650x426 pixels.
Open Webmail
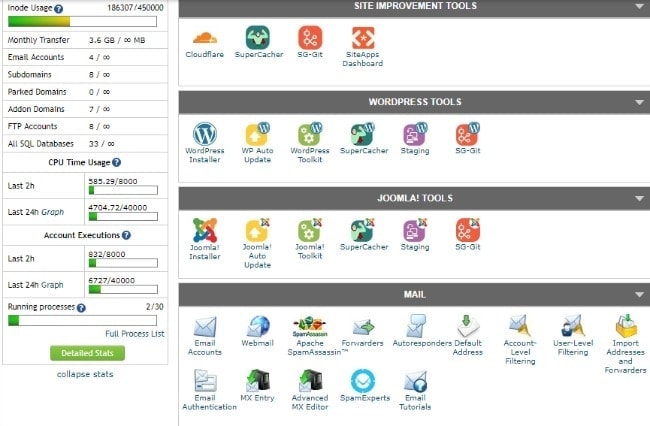[x=257, y=332]
